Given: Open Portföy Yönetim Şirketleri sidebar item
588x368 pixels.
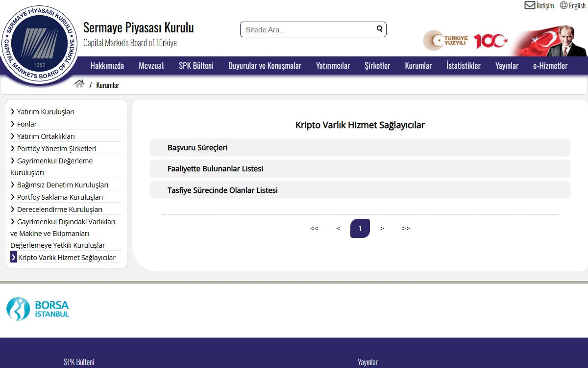Looking at the screenshot, I should [56, 149].
